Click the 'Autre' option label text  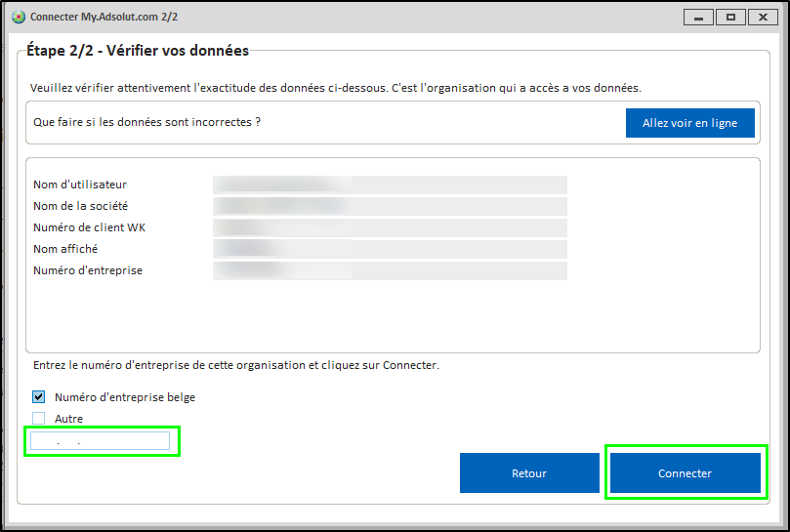68,419
